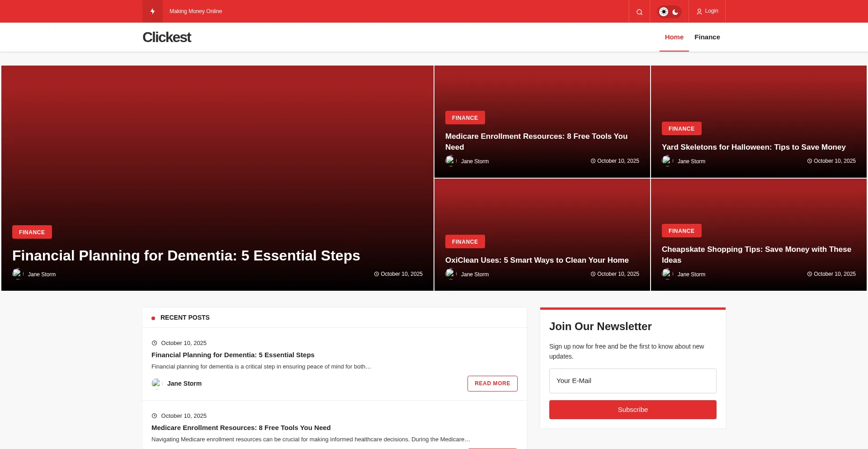Open Yard Skeletons for Halloween article

[753, 147]
